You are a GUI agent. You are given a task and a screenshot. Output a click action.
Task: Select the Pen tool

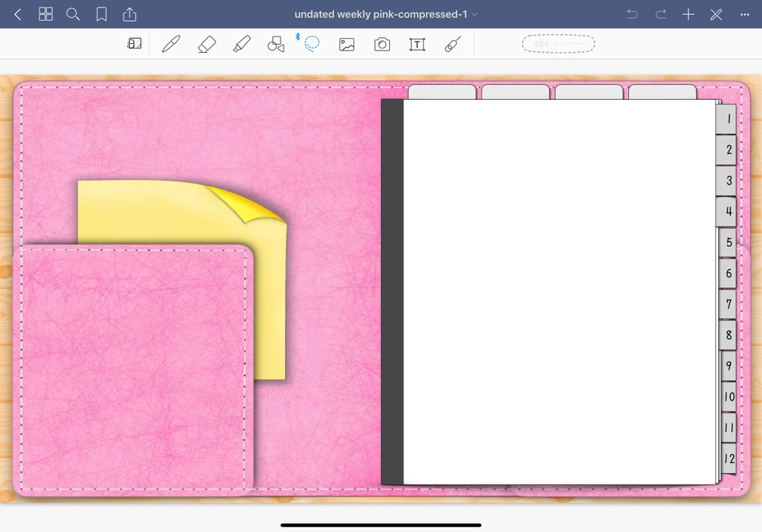171,44
